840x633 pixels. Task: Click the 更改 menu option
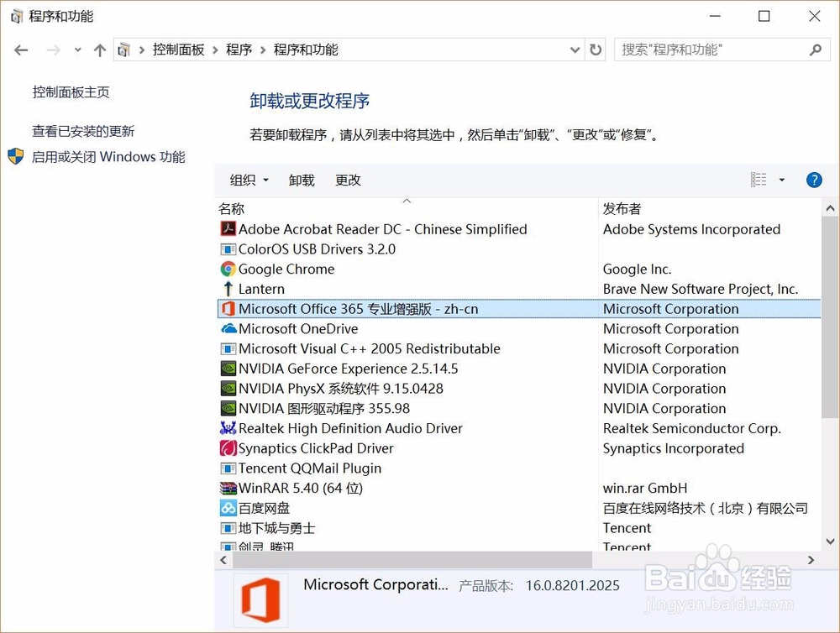348,180
